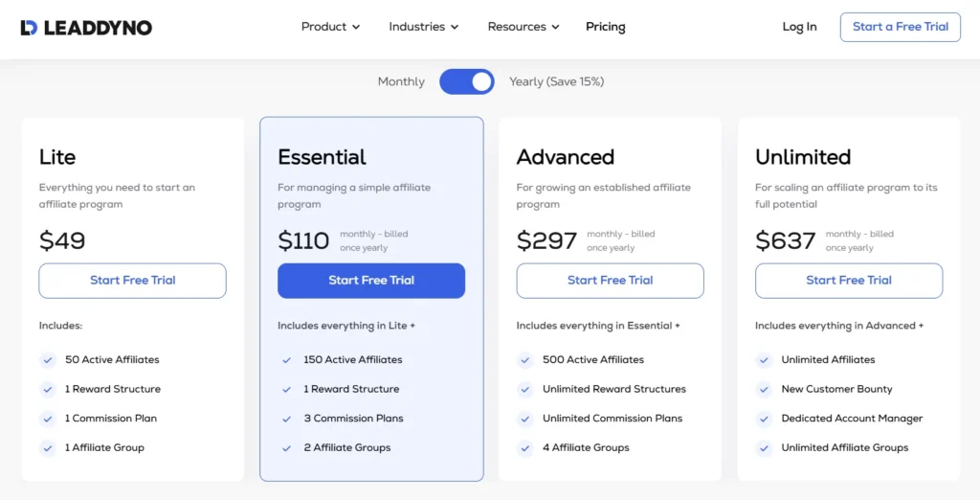Viewport: 980px width, 500px height.
Task: Select the Yearly (Save 15%) billing label
Action: click(556, 81)
